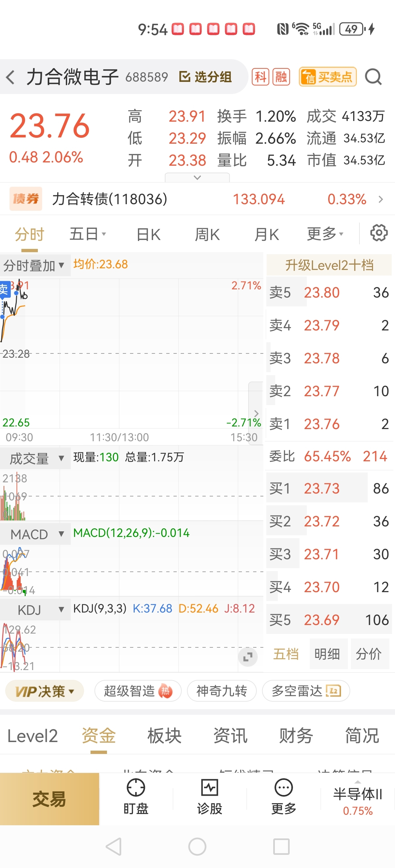Tap the 债券 tag icon
Image resolution: width=395 pixels, height=868 pixels.
pyautogui.click(x=26, y=199)
